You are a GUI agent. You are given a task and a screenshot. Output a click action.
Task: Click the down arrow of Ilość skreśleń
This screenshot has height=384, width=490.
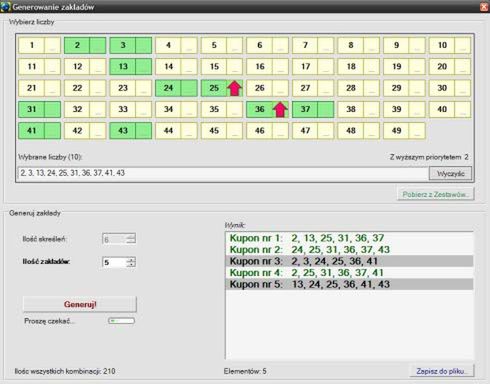pyautogui.click(x=131, y=241)
